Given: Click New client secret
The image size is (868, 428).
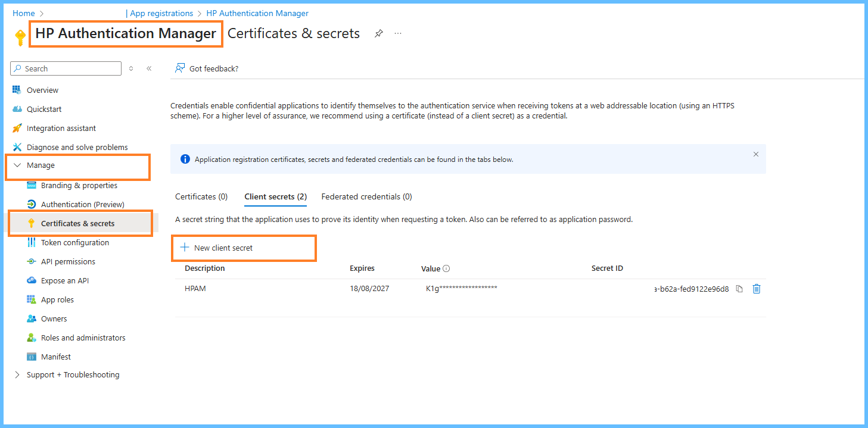Looking at the screenshot, I should [216, 248].
